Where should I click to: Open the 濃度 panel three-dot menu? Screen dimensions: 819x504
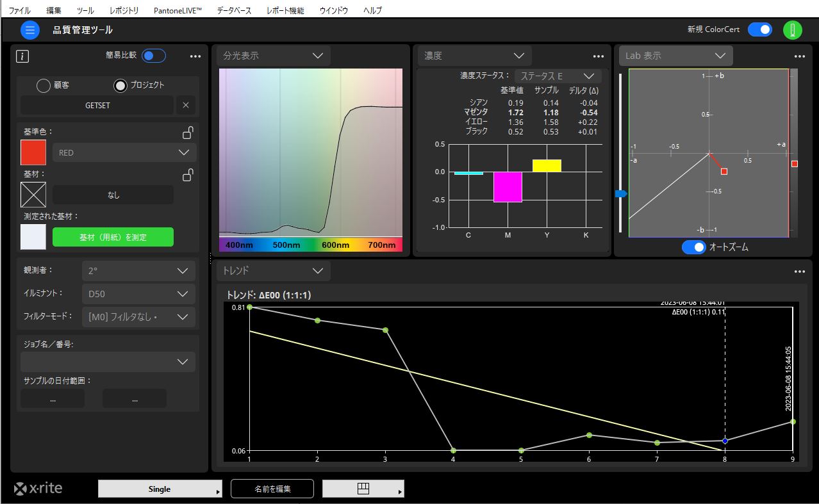(599, 56)
